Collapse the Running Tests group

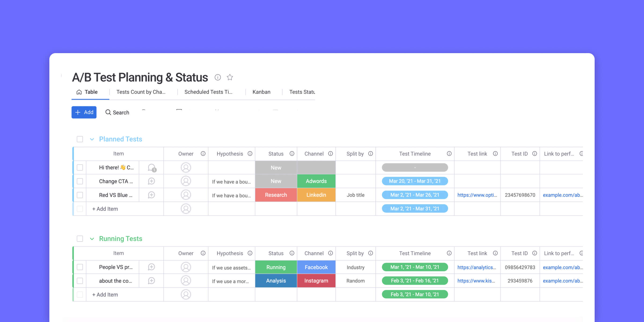[x=91, y=239]
